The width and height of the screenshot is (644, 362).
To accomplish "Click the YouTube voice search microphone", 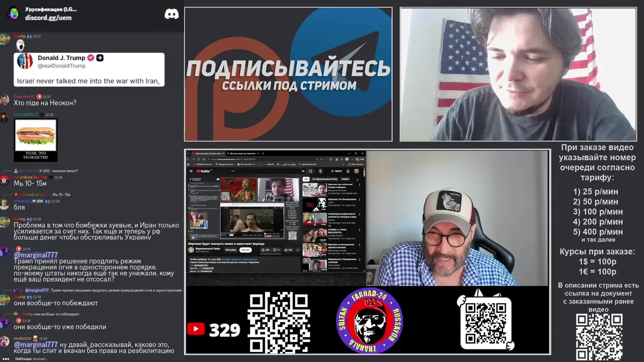I will click(320, 171).
